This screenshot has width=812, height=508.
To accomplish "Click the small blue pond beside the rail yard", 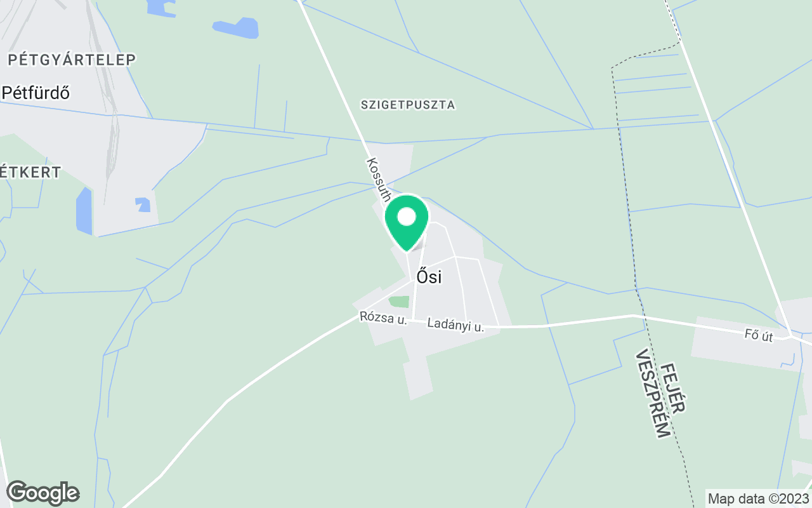I will [x=143, y=204].
